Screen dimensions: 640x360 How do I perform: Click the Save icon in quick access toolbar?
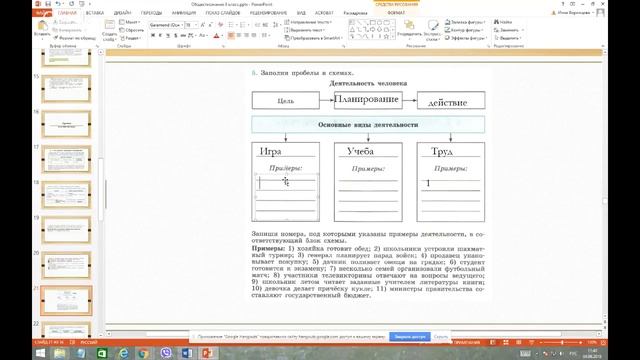click(x=48, y=4)
